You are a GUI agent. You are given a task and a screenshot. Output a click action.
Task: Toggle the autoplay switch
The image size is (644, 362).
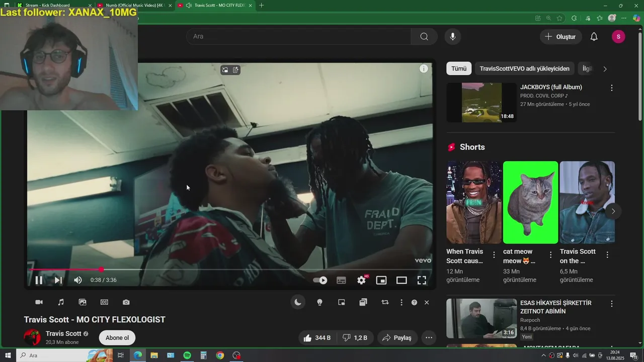[320, 281]
